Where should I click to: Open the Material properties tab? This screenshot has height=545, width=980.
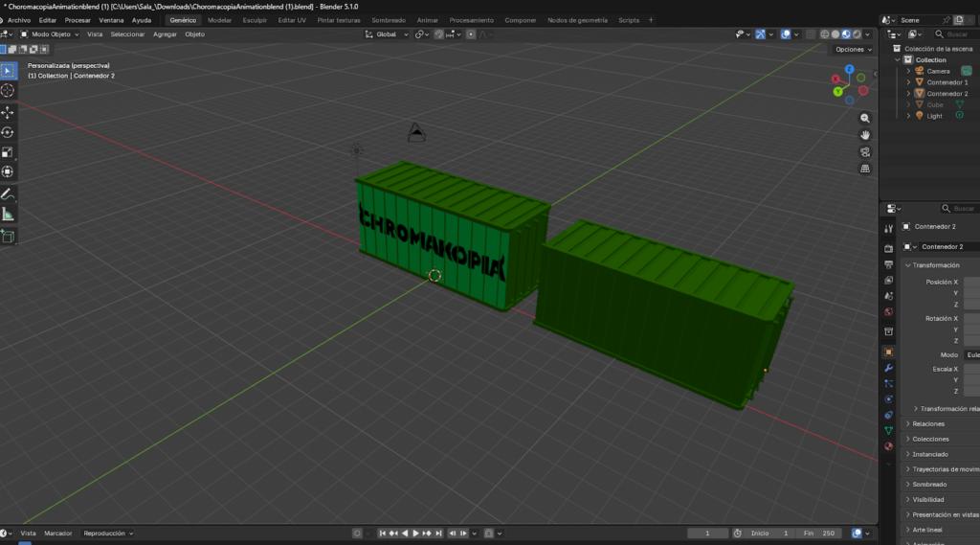888,446
